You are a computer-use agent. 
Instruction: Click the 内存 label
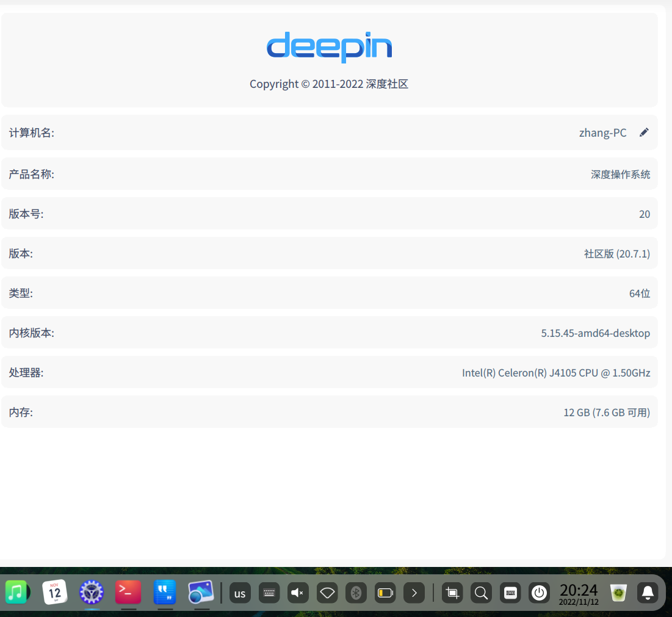[21, 412]
